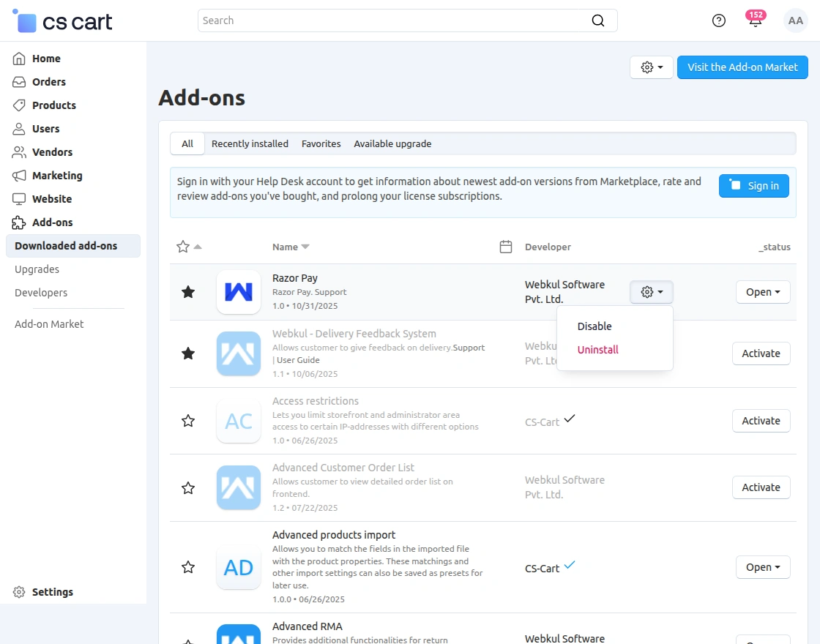Select Uninstall from the context menu
The height and width of the screenshot is (644, 820).
coord(597,350)
